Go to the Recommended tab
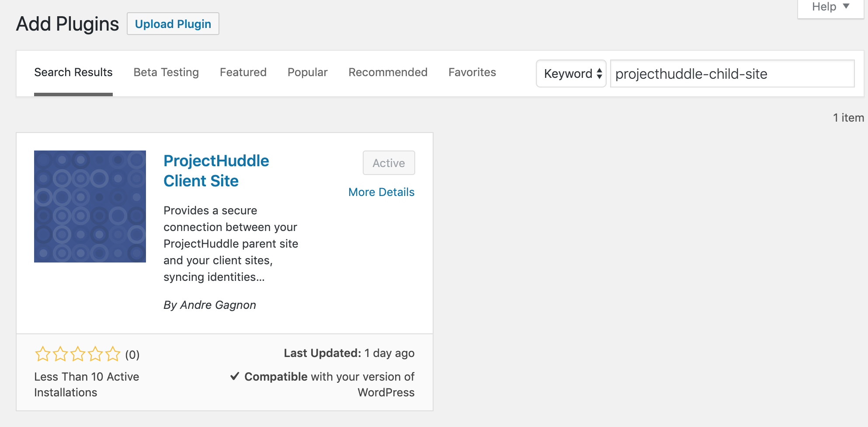The width and height of the screenshot is (868, 427). [x=388, y=72]
